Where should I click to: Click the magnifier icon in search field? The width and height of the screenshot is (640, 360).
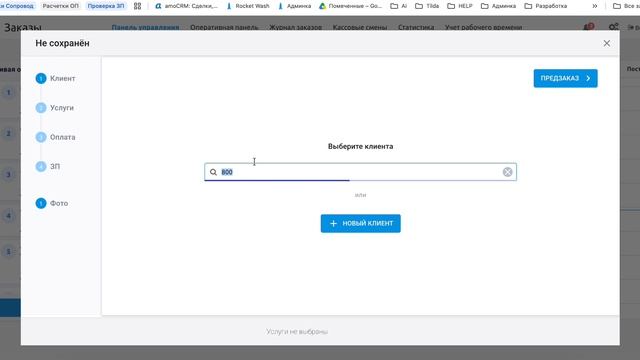coord(213,172)
